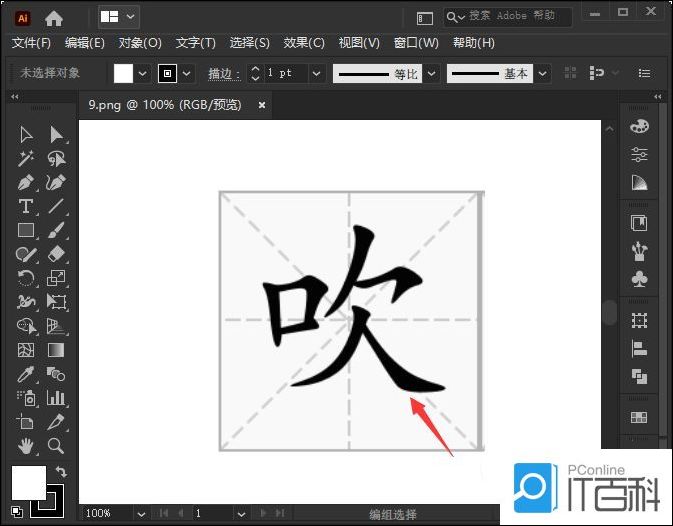Screen dimensions: 673x526
Task: Open the arrange documents layout dropdown
Action: coord(119,17)
